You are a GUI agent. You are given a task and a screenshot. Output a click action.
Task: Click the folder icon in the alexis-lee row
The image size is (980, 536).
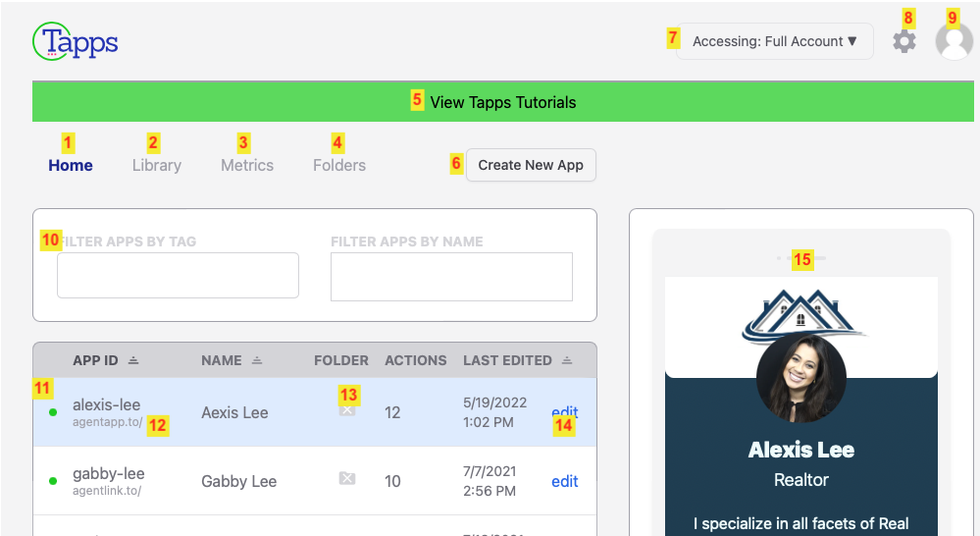346,411
